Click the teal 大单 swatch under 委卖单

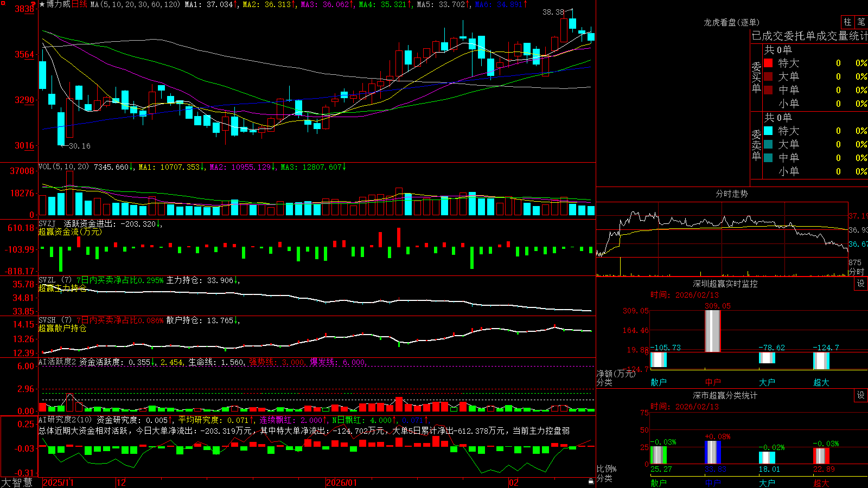(x=768, y=144)
